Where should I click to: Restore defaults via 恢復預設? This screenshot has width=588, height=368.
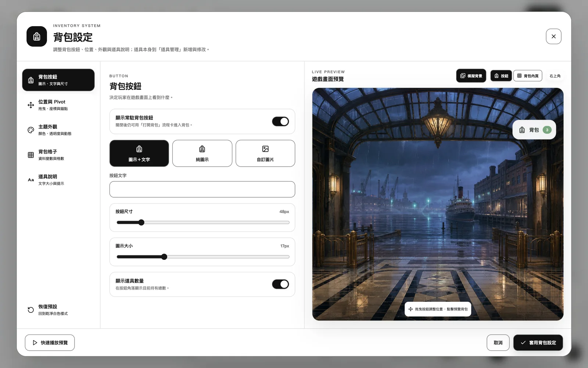point(58,310)
